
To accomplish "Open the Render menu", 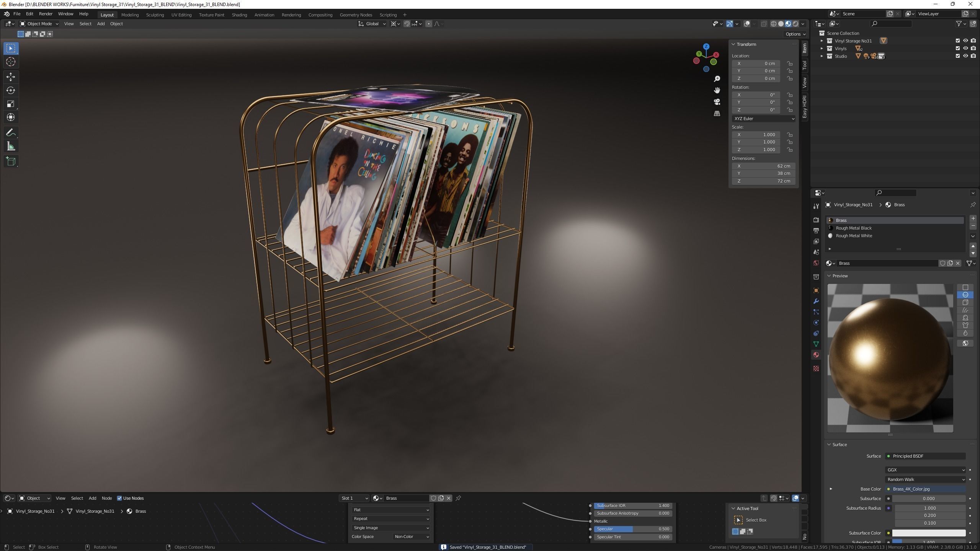I will click(x=46, y=14).
